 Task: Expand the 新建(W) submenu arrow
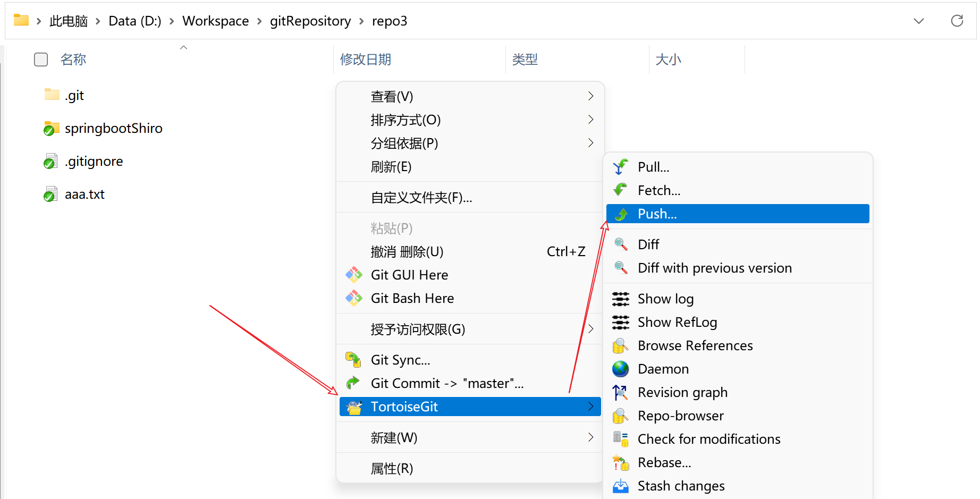[x=590, y=437]
